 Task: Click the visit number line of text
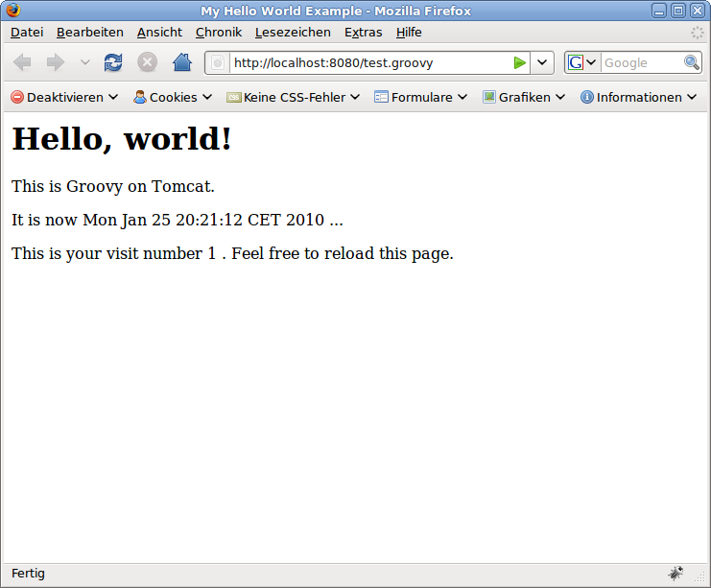232,253
